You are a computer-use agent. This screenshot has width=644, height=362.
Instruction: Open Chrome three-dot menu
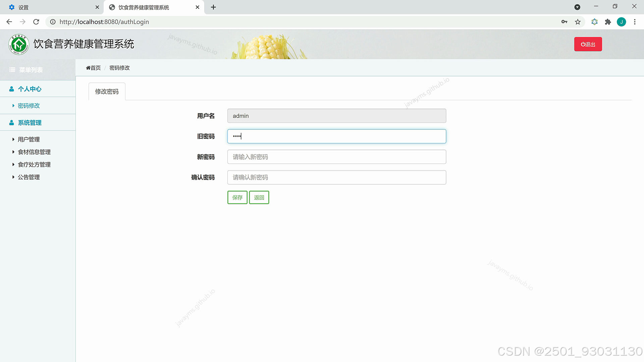pos(635,22)
